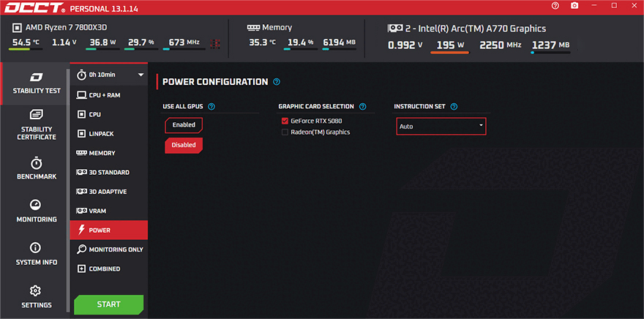Screen dimensions: 644x319
Task: Click the memory usage 19.4 % reading
Action: [300, 42]
